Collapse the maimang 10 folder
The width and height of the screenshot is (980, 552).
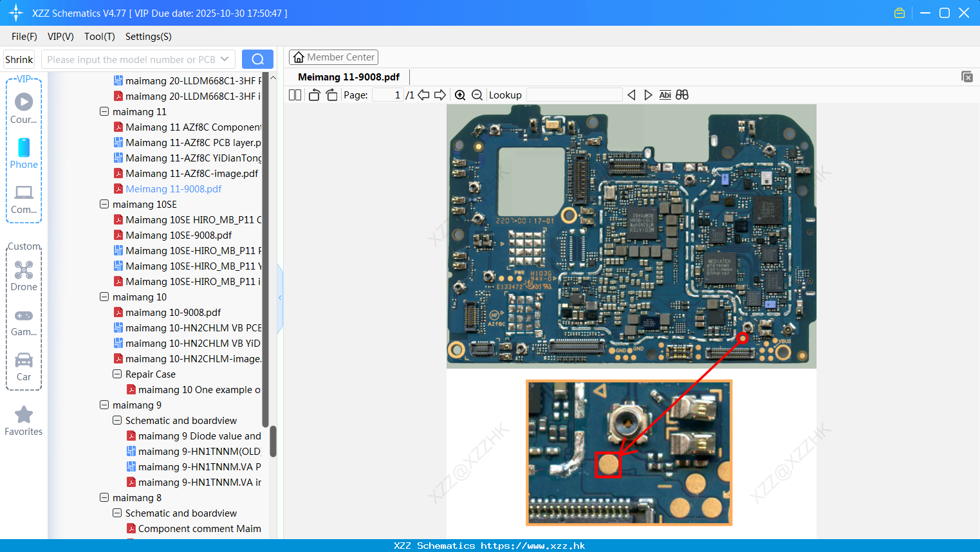pyautogui.click(x=104, y=297)
